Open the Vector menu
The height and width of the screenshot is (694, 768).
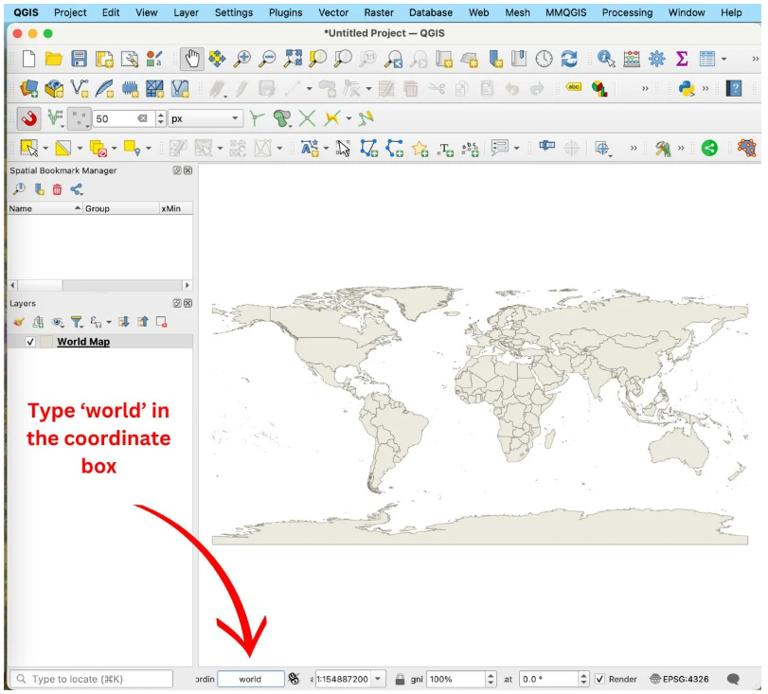[333, 12]
